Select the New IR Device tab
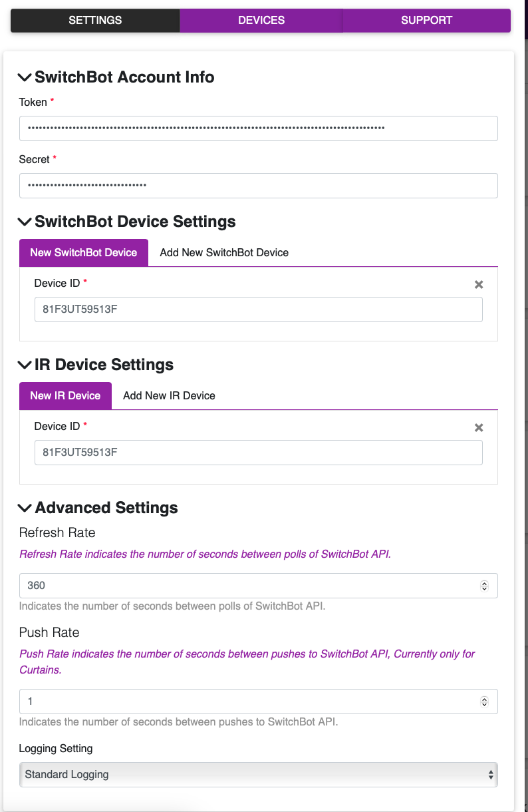 pyautogui.click(x=65, y=395)
